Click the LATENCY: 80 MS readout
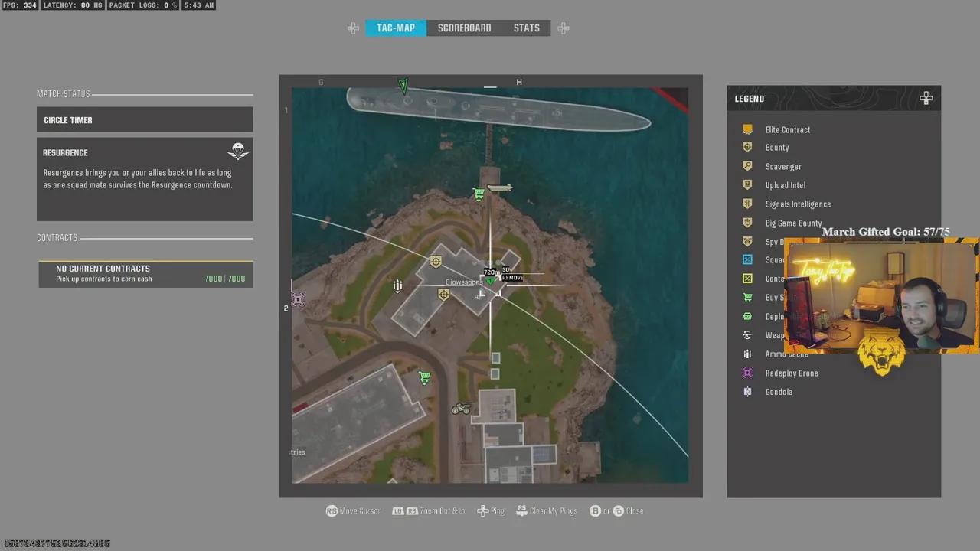Screen dimensions: 980x551 pos(73,5)
